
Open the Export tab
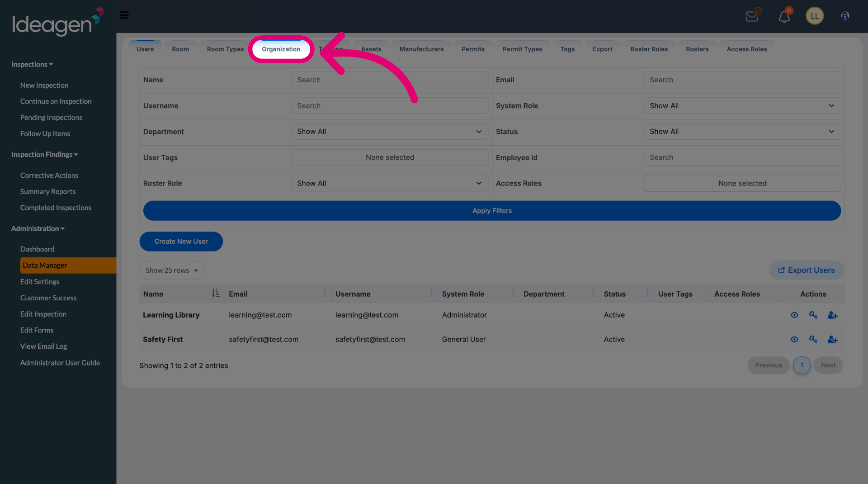pos(603,49)
